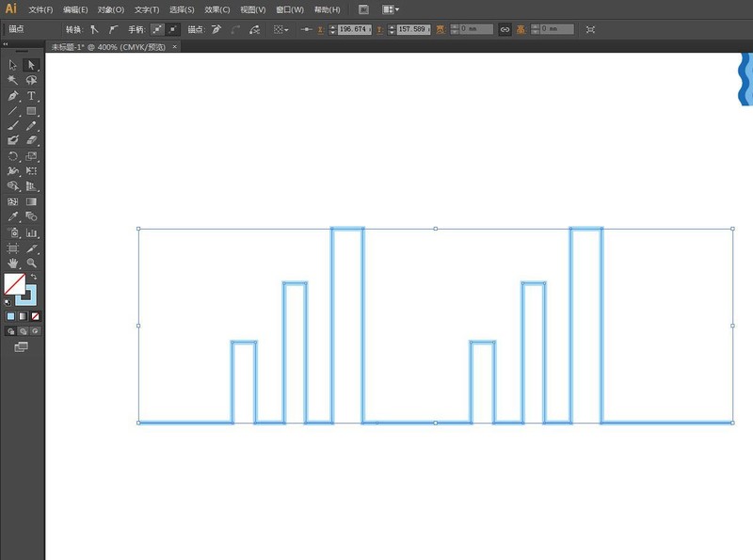Select the Magic Wand tool
Image resolution: width=753 pixels, height=560 pixels.
[x=12, y=80]
